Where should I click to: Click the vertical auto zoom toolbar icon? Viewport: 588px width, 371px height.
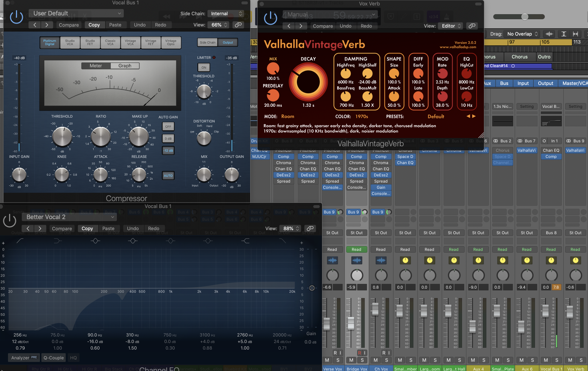[x=564, y=34]
